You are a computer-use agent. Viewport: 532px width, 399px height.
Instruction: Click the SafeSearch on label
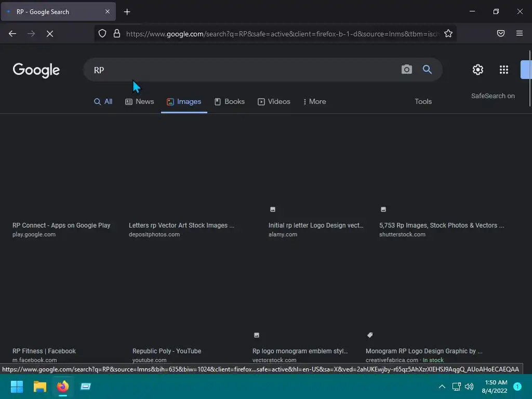click(493, 96)
